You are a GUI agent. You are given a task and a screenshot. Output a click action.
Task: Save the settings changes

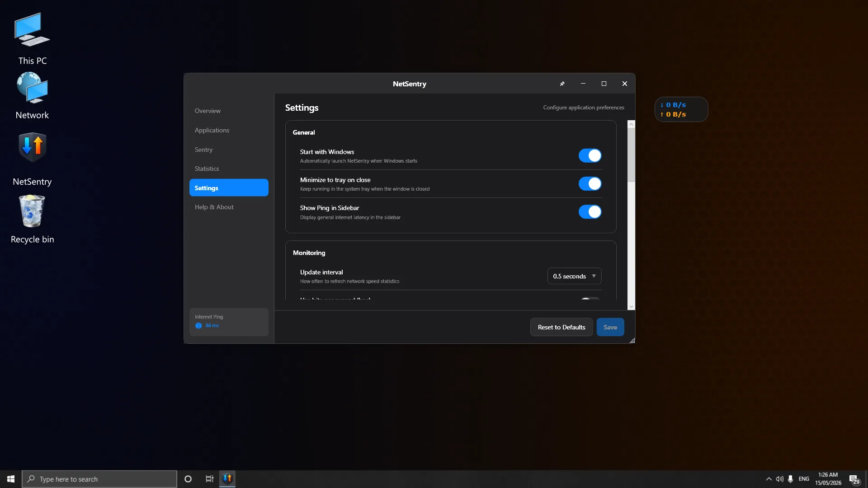pos(610,327)
